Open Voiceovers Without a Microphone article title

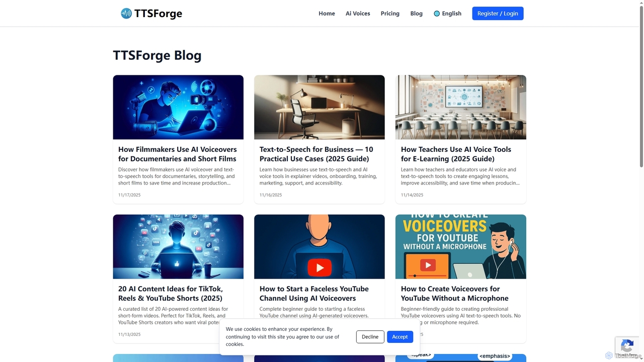tap(455, 293)
